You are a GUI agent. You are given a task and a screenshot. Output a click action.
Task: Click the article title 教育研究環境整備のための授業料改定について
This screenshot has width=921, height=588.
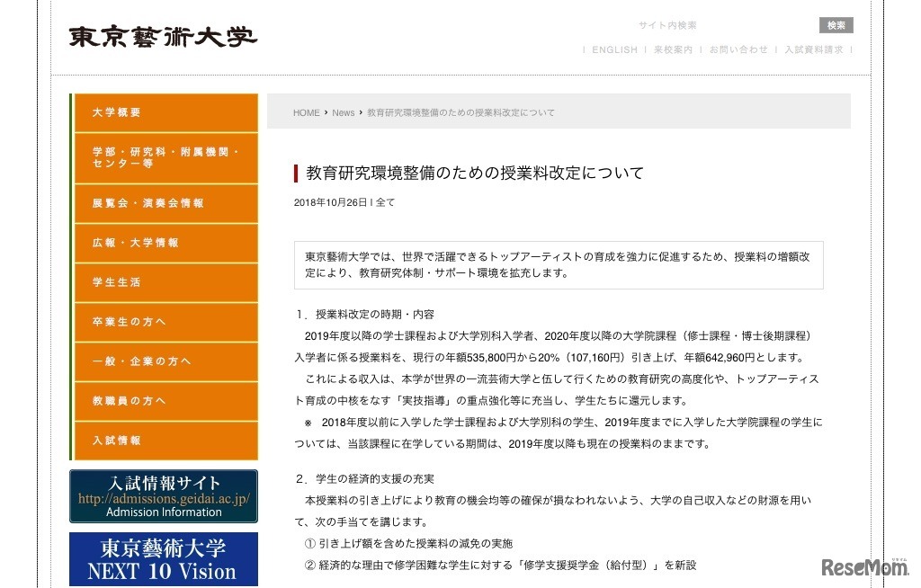pos(475,174)
